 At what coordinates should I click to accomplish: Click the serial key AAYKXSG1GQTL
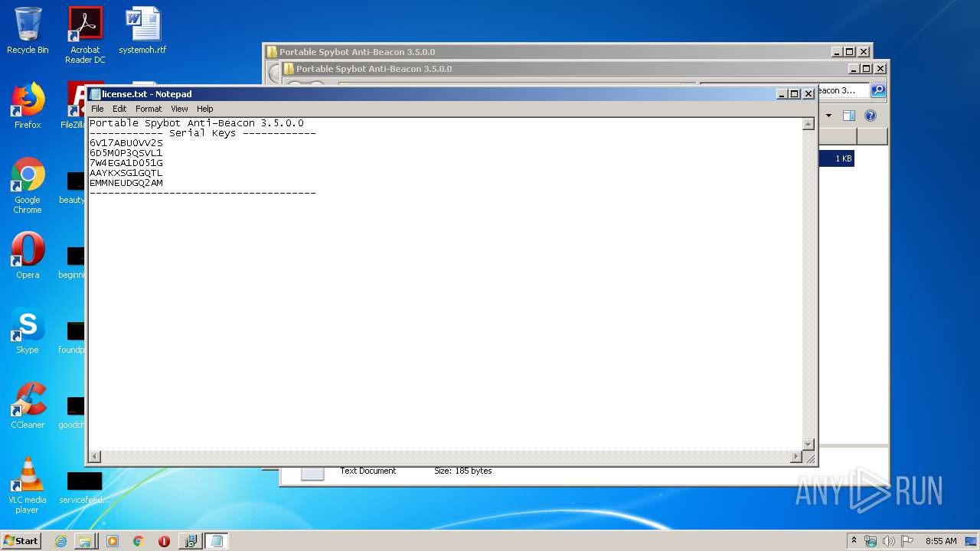126,173
